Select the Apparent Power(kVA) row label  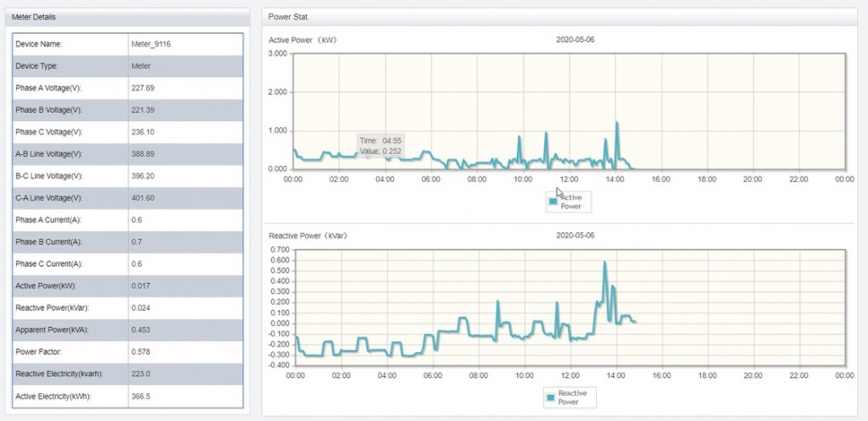(52, 330)
